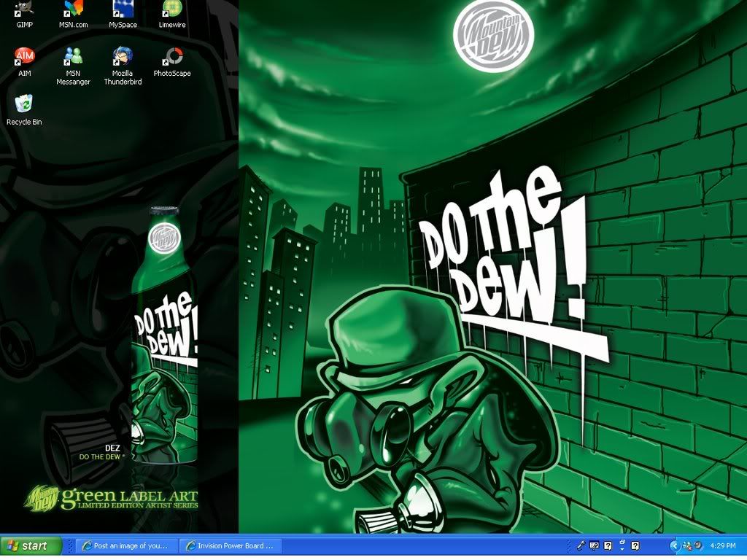The width and height of the screenshot is (747, 560).
Task: Launch PhotoScape photo editor
Action: click(x=172, y=58)
